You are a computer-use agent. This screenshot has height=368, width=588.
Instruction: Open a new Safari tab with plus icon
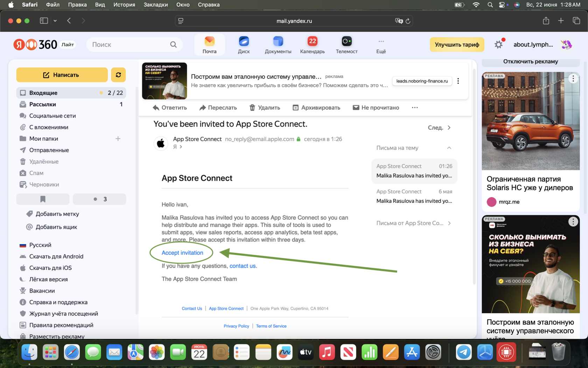coord(561,21)
